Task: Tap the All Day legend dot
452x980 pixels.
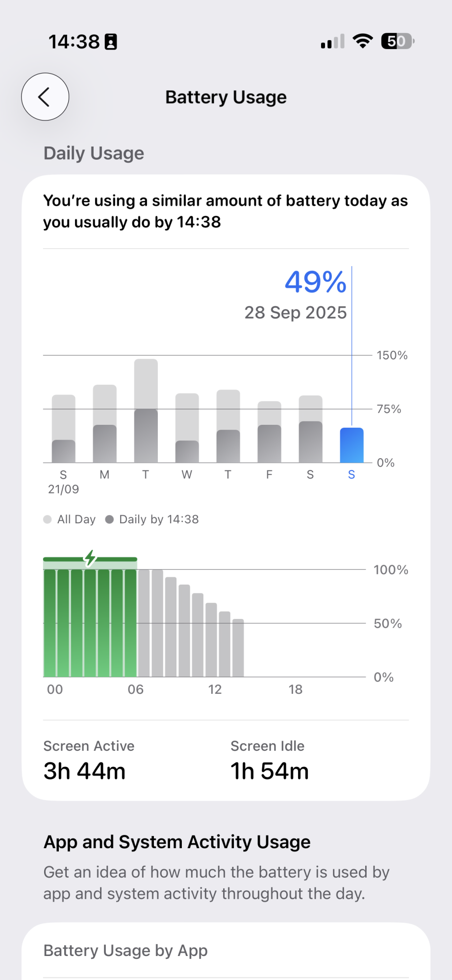Action: [48, 519]
